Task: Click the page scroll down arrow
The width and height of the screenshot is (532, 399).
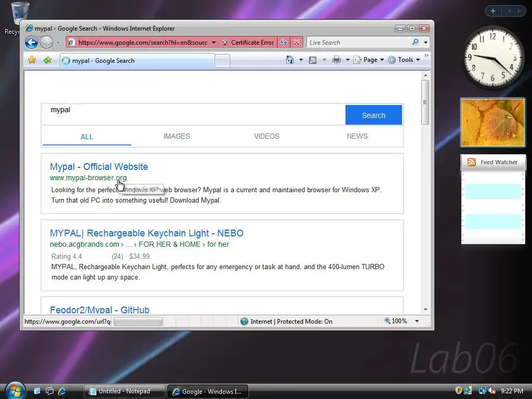Action: [425, 310]
